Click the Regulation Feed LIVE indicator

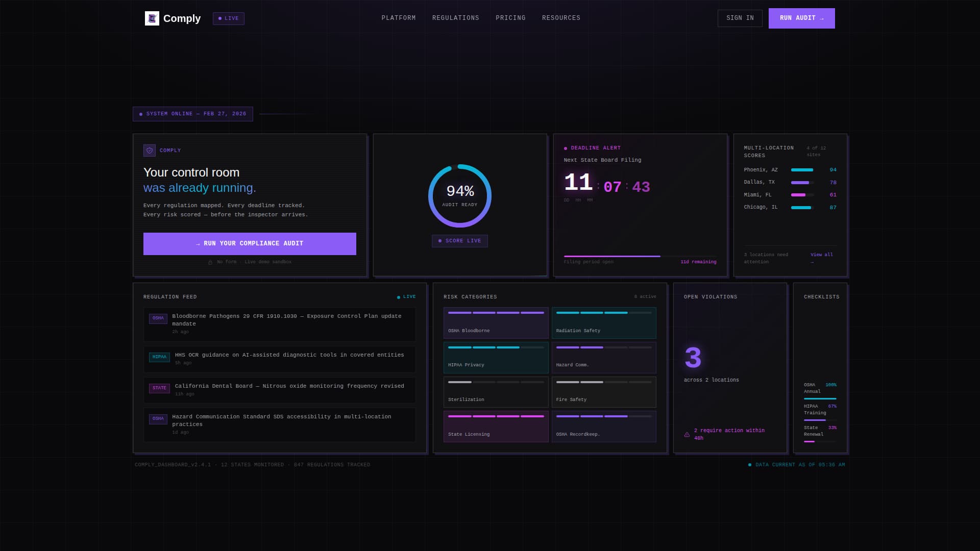(x=407, y=297)
